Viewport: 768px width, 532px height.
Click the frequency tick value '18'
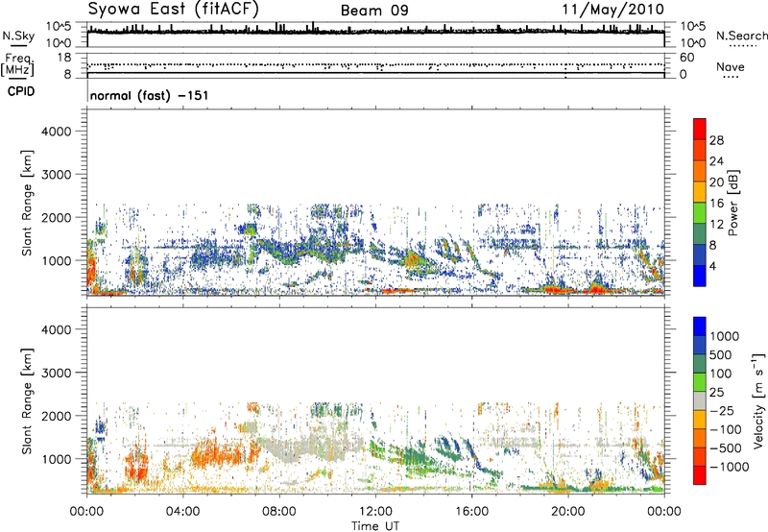coord(63,58)
